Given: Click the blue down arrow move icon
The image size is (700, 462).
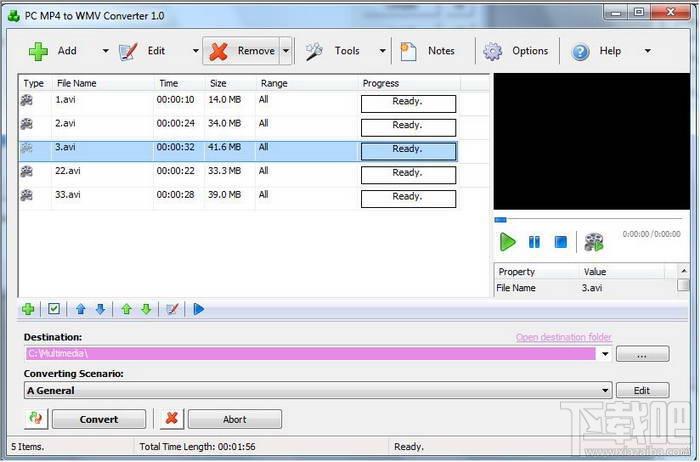Looking at the screenshot, I should [100, 309].
